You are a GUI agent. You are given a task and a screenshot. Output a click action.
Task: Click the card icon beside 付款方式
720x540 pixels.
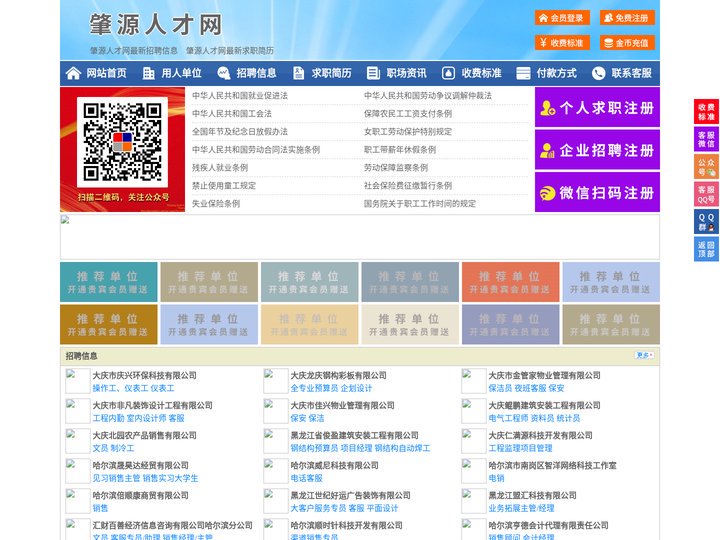[x=523, y=73]
